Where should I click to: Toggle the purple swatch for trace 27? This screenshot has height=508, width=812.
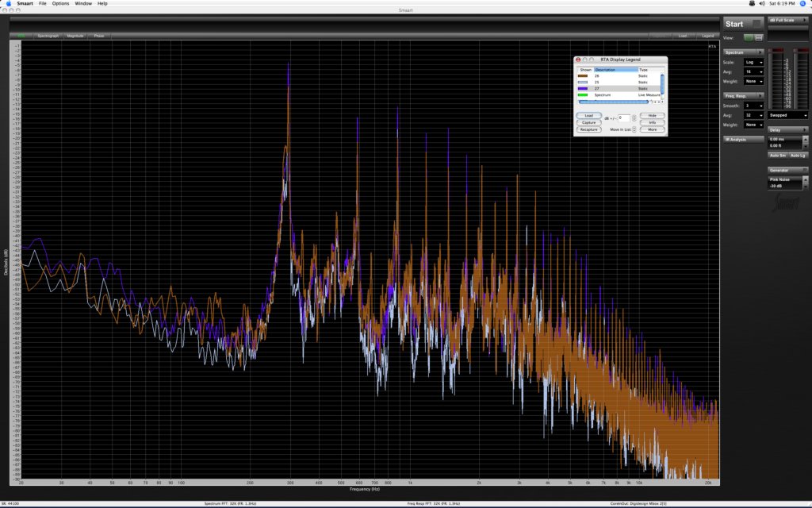tap(583, 89)
